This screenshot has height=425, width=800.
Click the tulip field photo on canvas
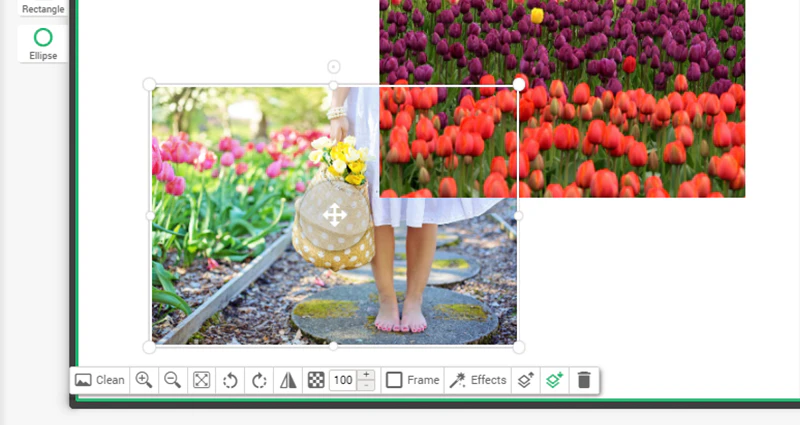pos(632,98)
